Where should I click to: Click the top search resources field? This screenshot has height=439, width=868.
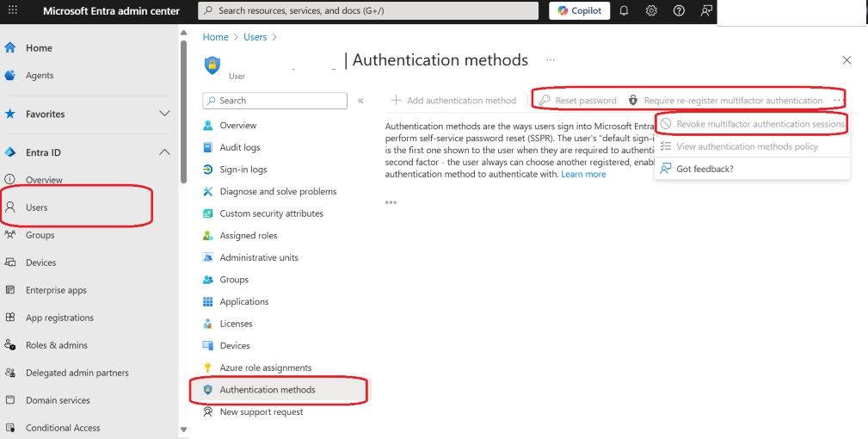[368, 10]
